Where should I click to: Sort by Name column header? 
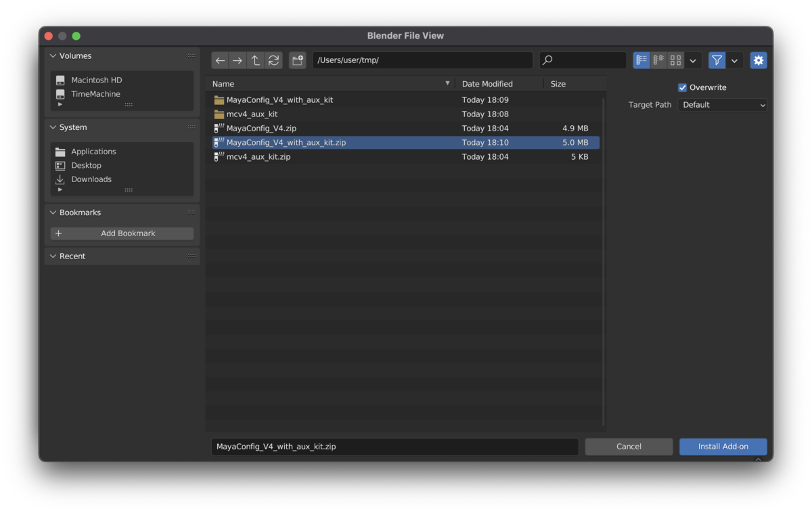tap(330, 84)
